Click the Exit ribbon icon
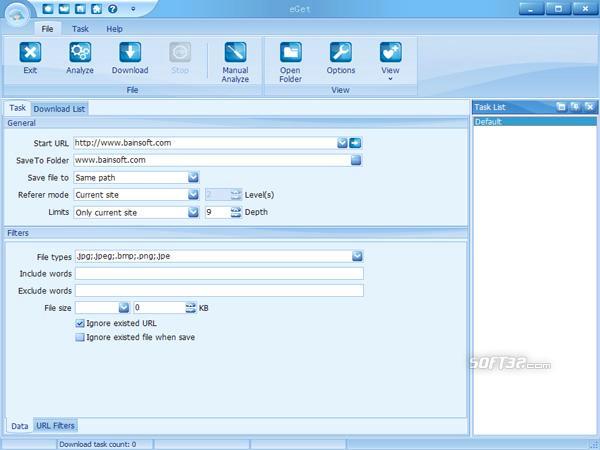The image size is (600, 450). [x=30, y=52]
